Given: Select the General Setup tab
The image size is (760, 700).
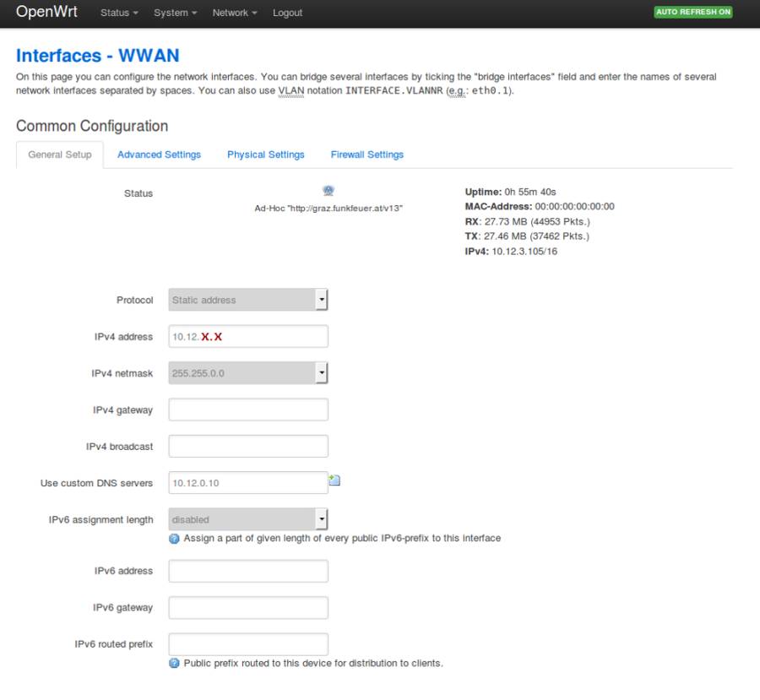Looking at the screenshot, I should tap(60, 155).
